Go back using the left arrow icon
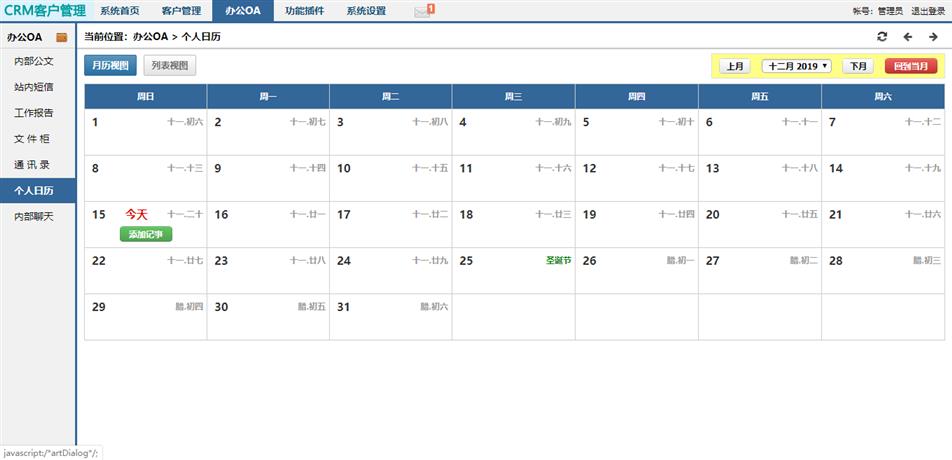952x460 pixels. 908,37
